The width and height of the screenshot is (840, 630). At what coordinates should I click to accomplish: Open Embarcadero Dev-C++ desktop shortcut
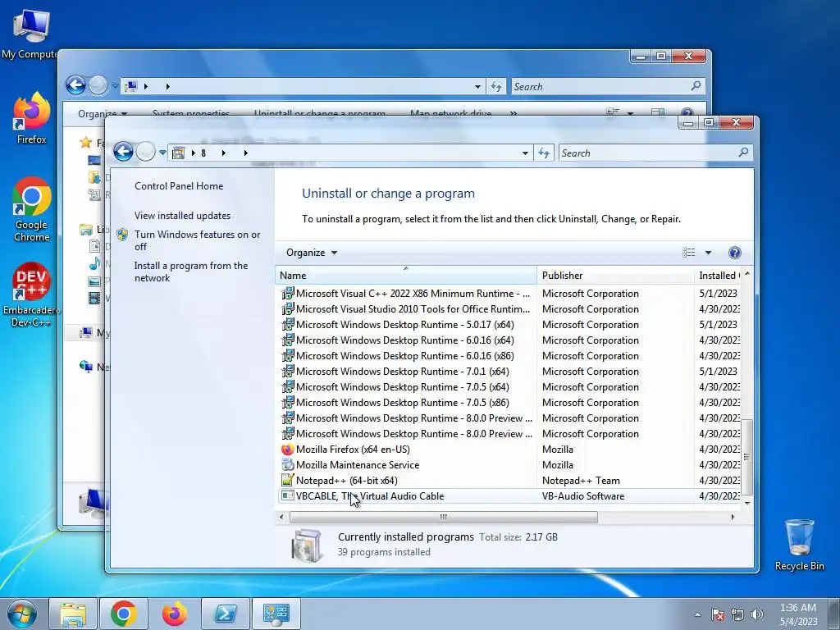click(31, 294)
